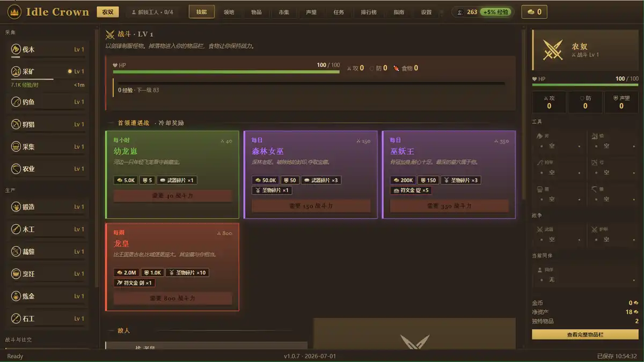This screenshot has width=644, height=362.
Task: Open the 烹饪 cooking skill icon
Action: tap(16, 274)
